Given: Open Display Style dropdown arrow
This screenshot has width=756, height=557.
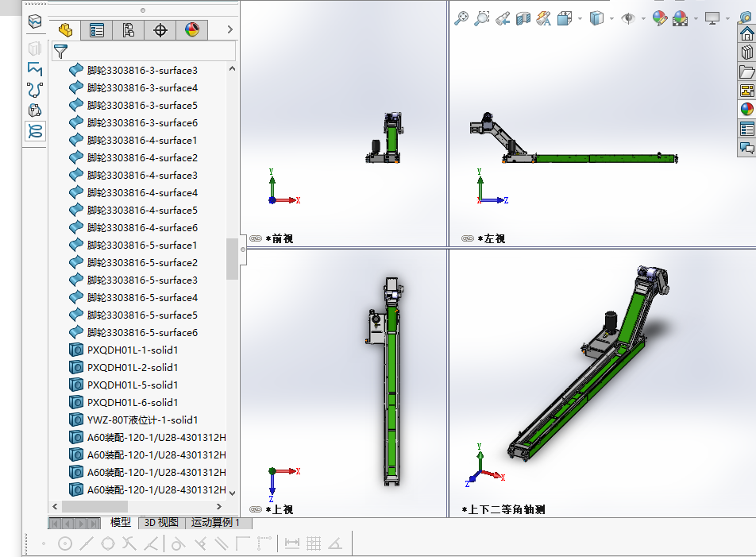Looking at the screenshot, I should coord(611,19).
